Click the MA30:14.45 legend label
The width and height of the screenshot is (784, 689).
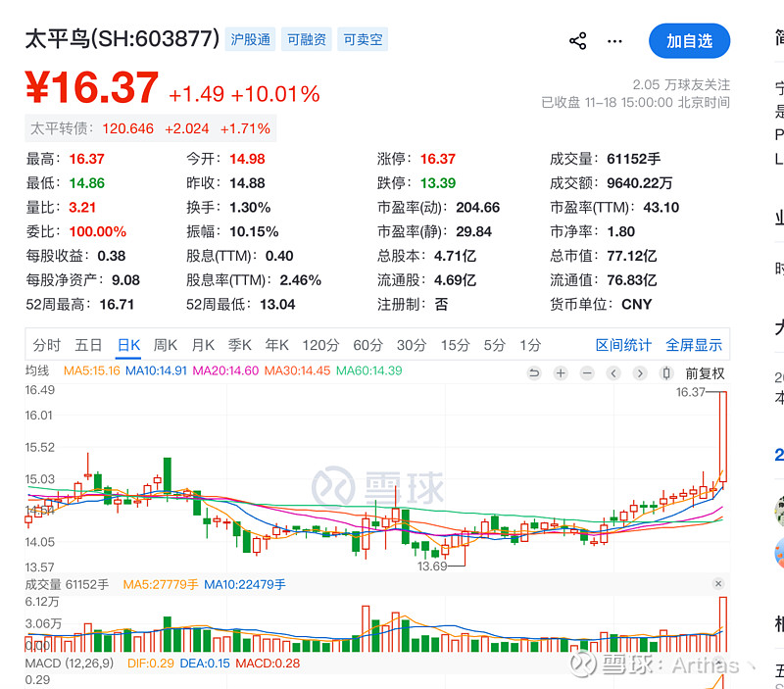[x=298, y=370]
